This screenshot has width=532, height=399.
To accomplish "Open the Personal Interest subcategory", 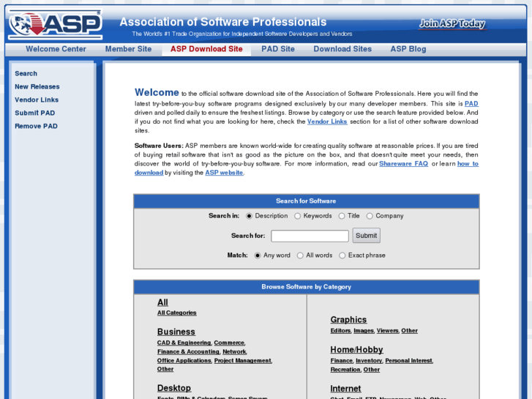I will tap(408, 361).
